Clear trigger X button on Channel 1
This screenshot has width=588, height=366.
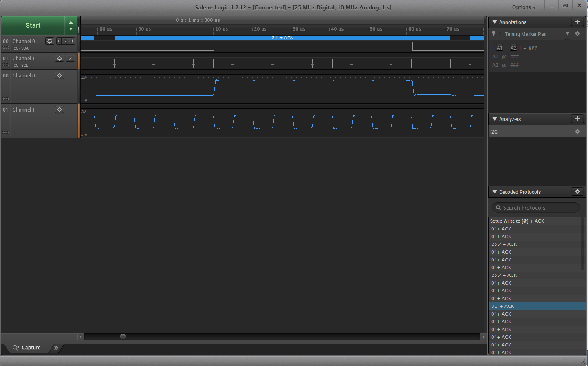(x=70, y=58)
